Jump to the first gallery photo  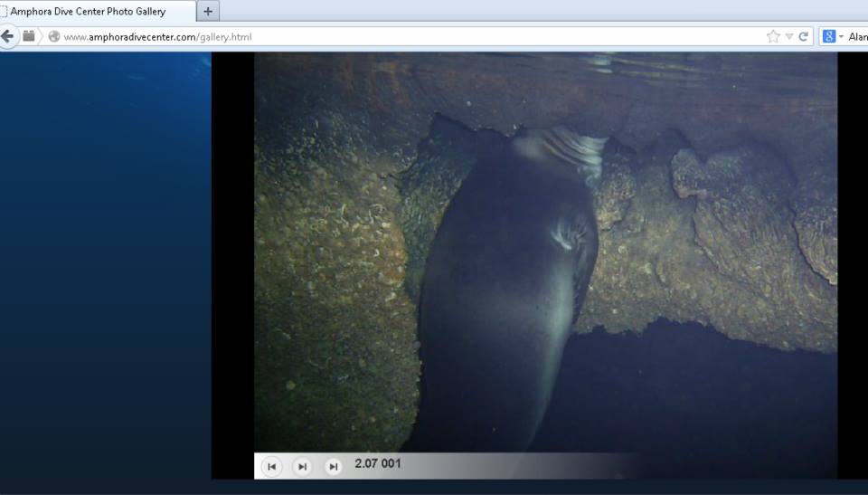coord(271,466)
